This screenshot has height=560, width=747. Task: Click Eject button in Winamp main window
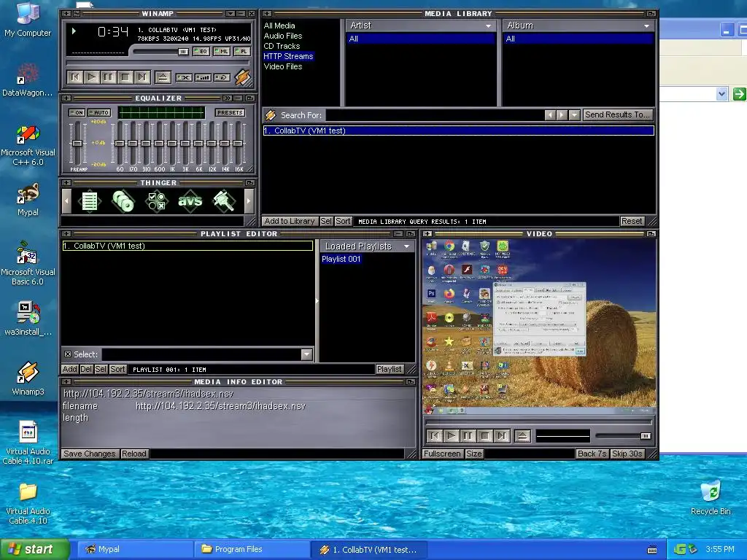[x=163, y=77]
